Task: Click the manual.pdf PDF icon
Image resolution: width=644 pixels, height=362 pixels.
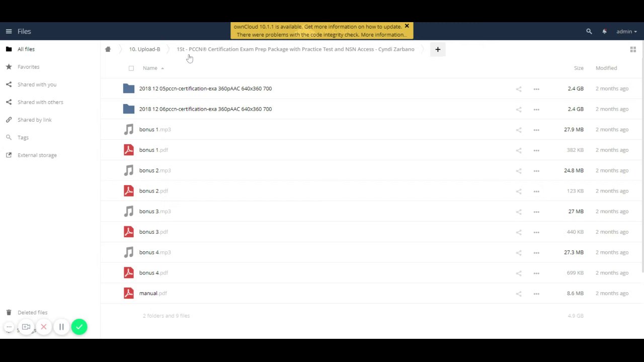Action: tap(129, 293)
